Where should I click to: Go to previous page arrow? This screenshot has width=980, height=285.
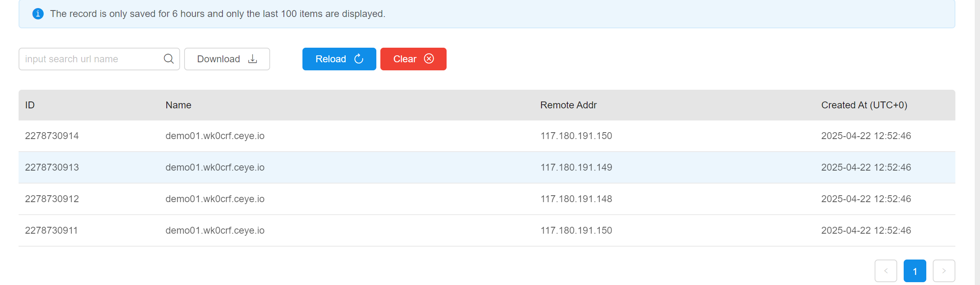pyautogui.click(x=886, y=271)
